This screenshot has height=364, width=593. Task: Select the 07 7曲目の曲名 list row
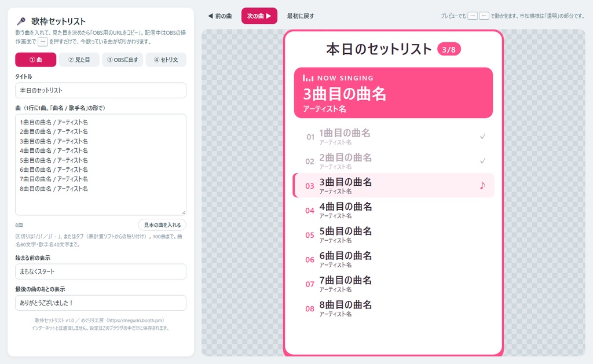(x=394, y=284)
